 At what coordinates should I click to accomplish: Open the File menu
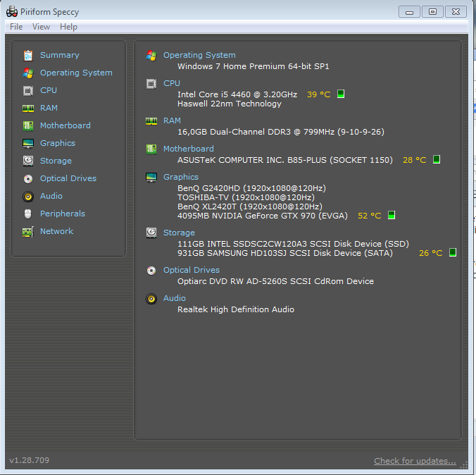pyautogui.click(x=16, y=27)
